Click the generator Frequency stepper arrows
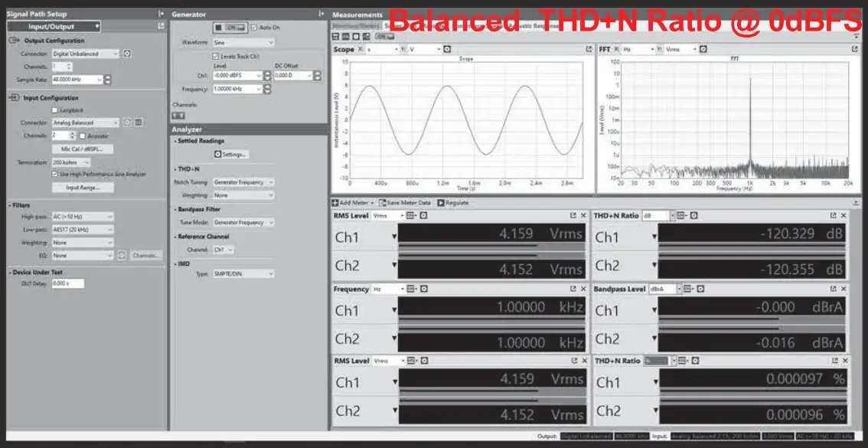 268,89
